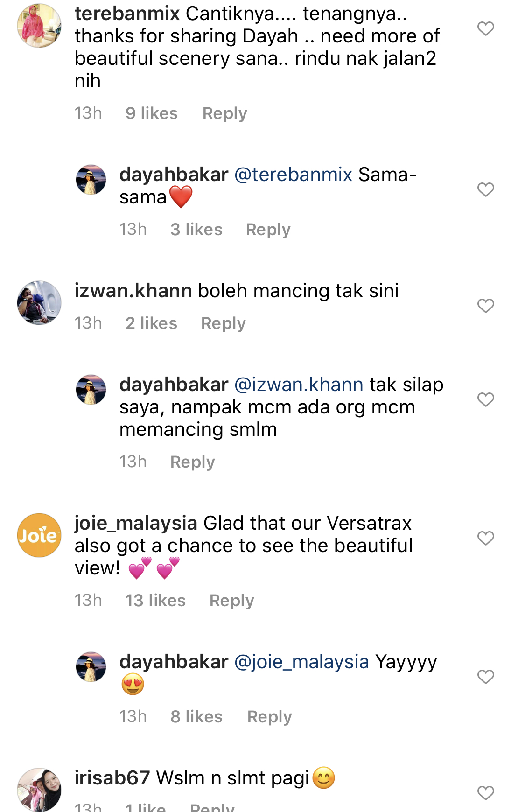Image resolution: width=525 pixels, height=812 pixels.
Task: Open joie_malaysia's Joie logo avatar
Action: [39, 535]
